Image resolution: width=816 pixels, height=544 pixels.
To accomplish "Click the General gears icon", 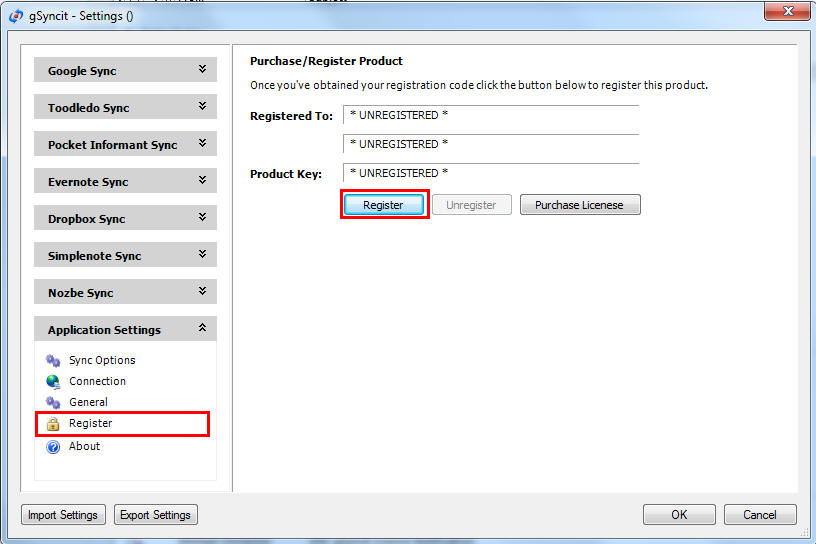I will [x=53, y=402].
